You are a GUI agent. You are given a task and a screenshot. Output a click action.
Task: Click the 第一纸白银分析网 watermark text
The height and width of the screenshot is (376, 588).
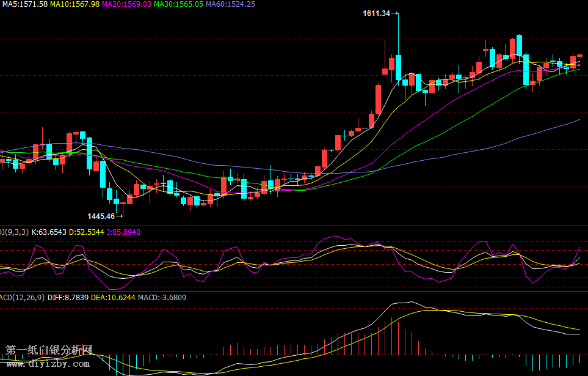49,350
